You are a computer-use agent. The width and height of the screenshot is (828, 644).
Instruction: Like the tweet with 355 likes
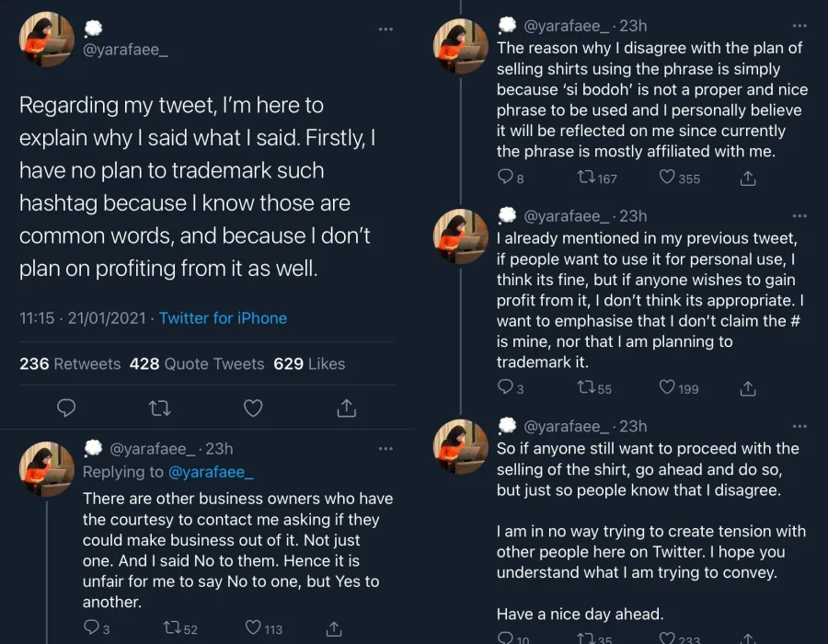[x=668, y=178]
